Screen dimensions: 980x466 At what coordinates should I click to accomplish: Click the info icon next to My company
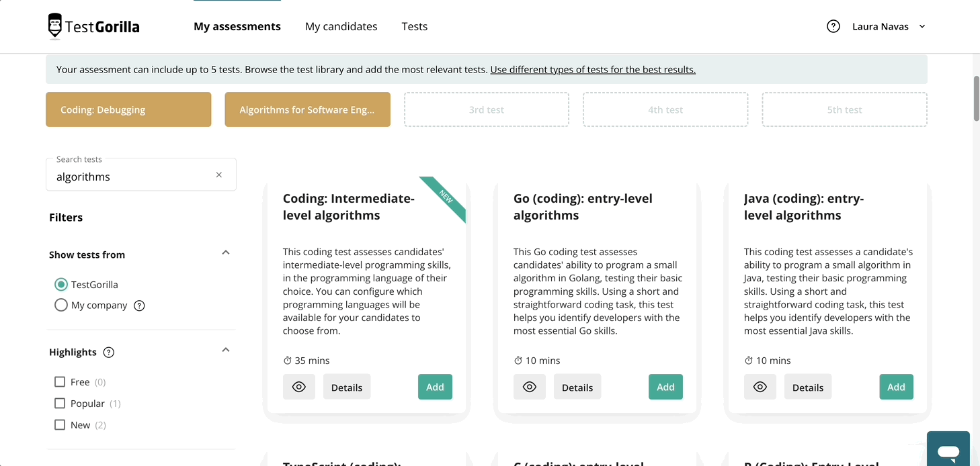139,306
